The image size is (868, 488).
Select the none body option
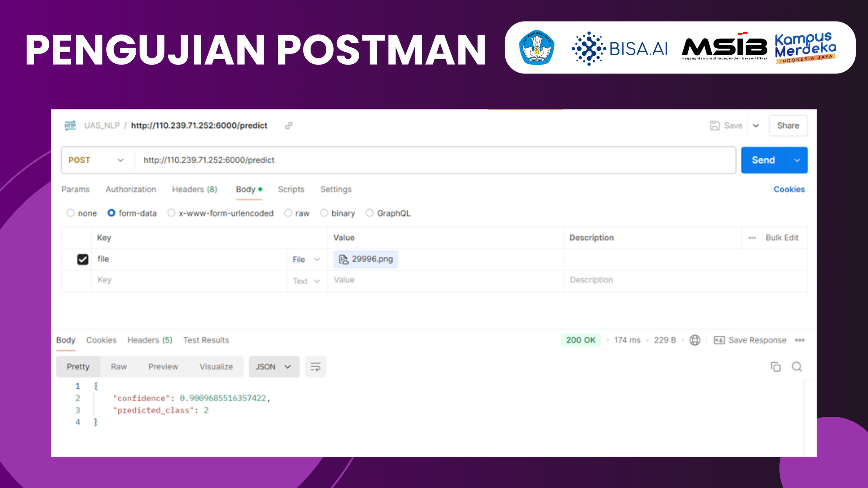[x=70, y=213]
